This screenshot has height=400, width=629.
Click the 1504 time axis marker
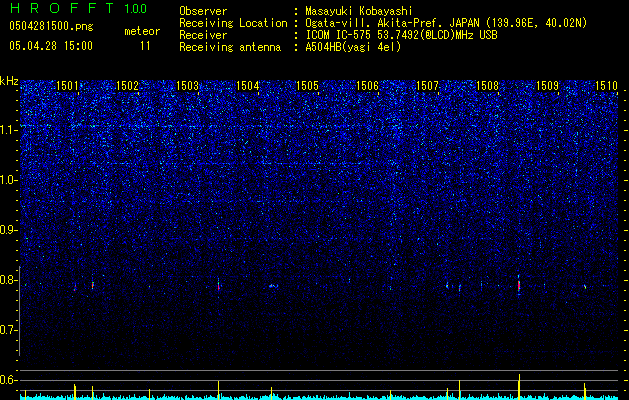point(248,85)
